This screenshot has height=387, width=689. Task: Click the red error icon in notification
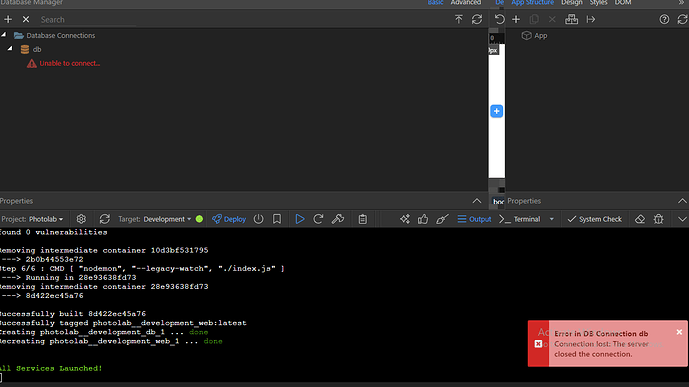tap(538, 344)
